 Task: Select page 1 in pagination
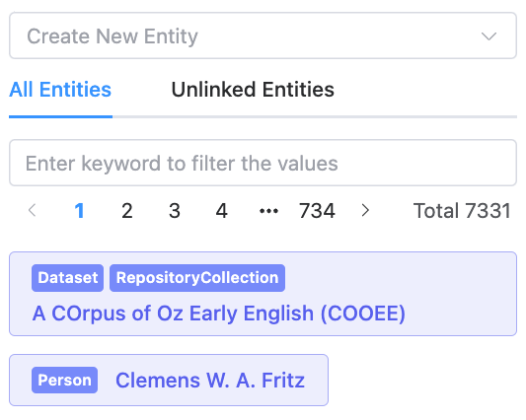click(x=80, y=211)
